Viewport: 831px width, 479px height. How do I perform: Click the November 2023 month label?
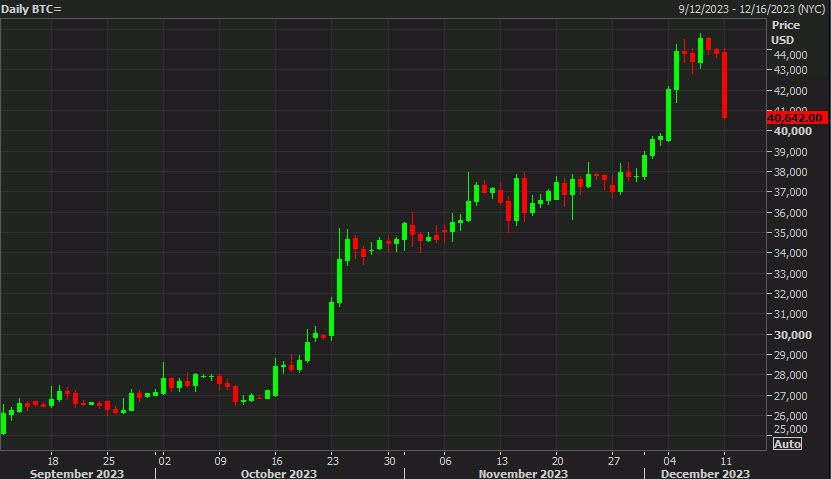point(523,473)
